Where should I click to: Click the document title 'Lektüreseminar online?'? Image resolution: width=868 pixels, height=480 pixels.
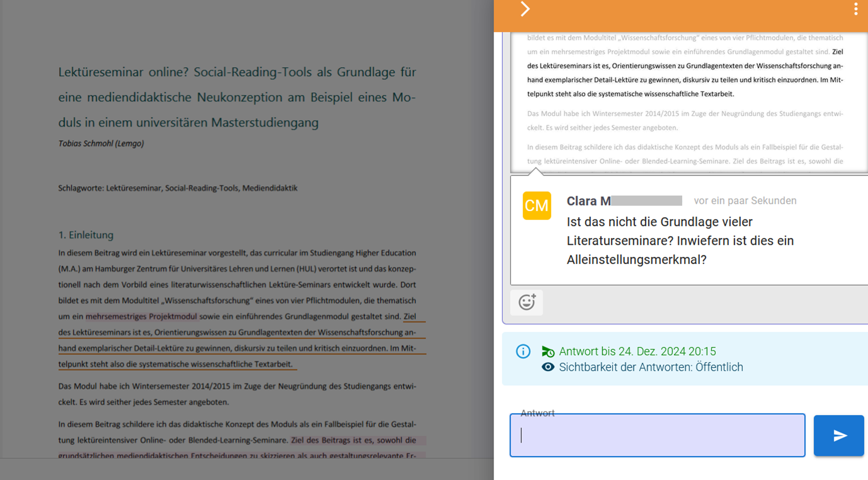(x=237, y=97)
